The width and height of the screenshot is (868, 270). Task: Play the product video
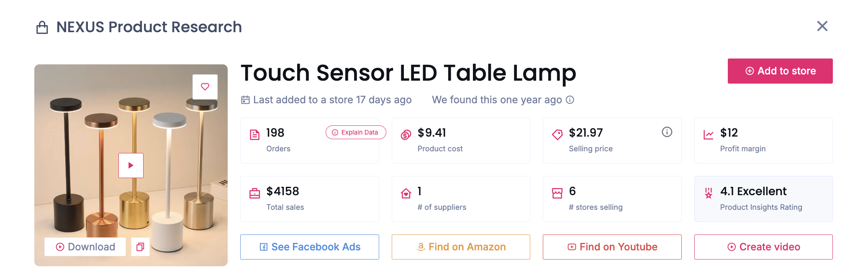[x=131, y=165]
